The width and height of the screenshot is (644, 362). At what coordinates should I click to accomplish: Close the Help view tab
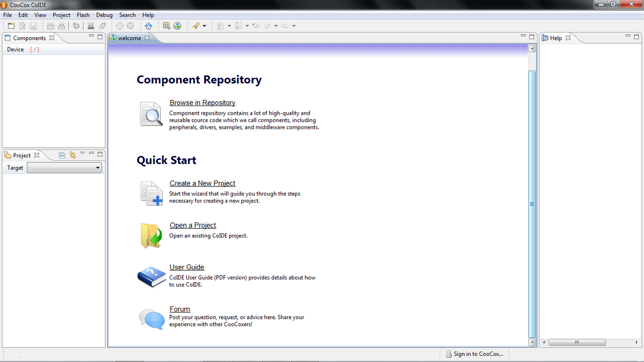(x=568, y=38)
